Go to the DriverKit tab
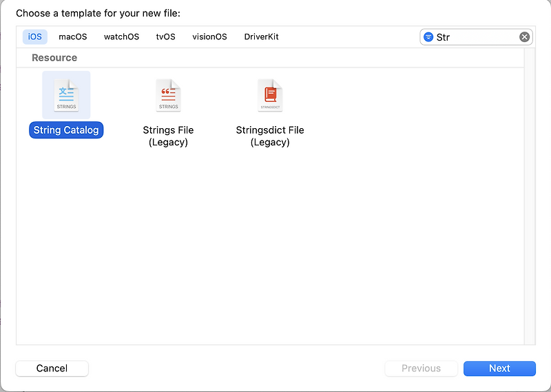 (x=261, y=37)
